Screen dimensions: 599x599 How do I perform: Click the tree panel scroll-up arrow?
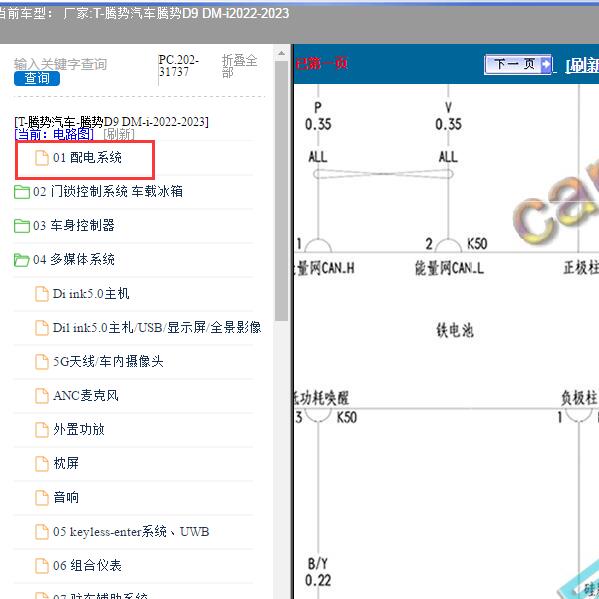[281, 53]
